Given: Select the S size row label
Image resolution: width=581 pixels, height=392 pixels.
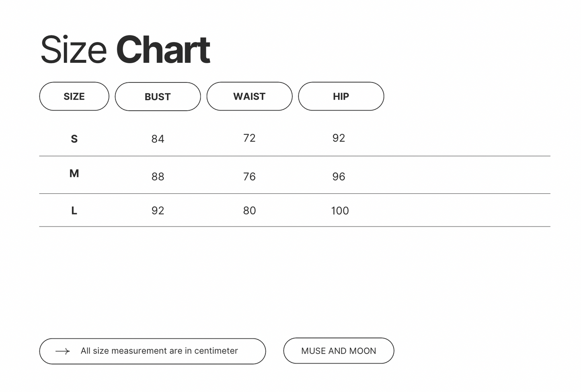Looking at the screenshot, I should click(74, 139).
